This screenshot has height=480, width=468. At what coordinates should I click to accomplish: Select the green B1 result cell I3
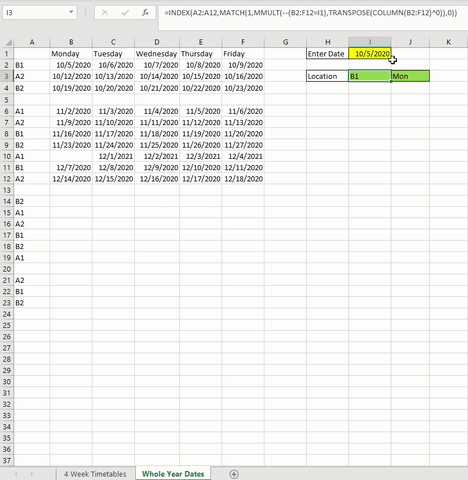coord(370,76)
